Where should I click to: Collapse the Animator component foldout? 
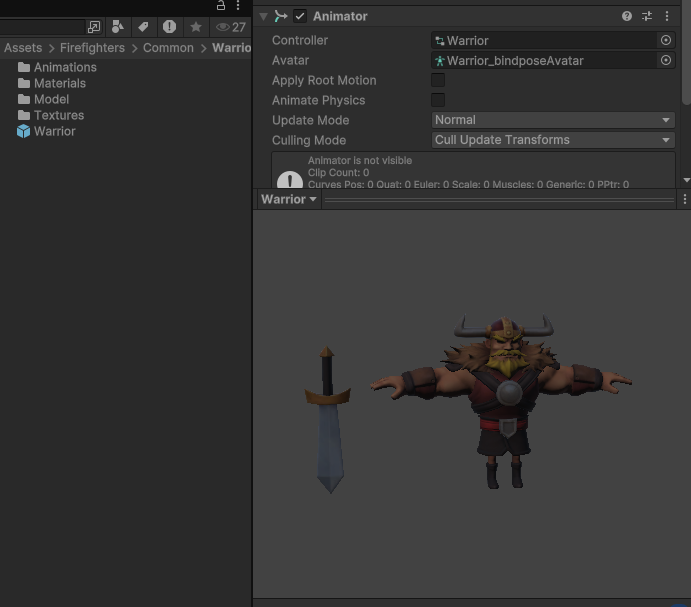pos(264,17)
